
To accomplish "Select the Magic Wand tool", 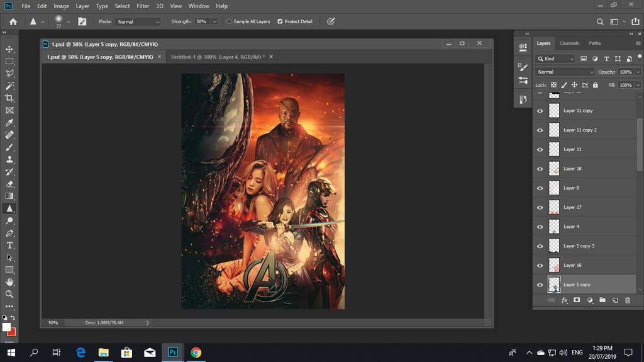I will tap(9, 86).
